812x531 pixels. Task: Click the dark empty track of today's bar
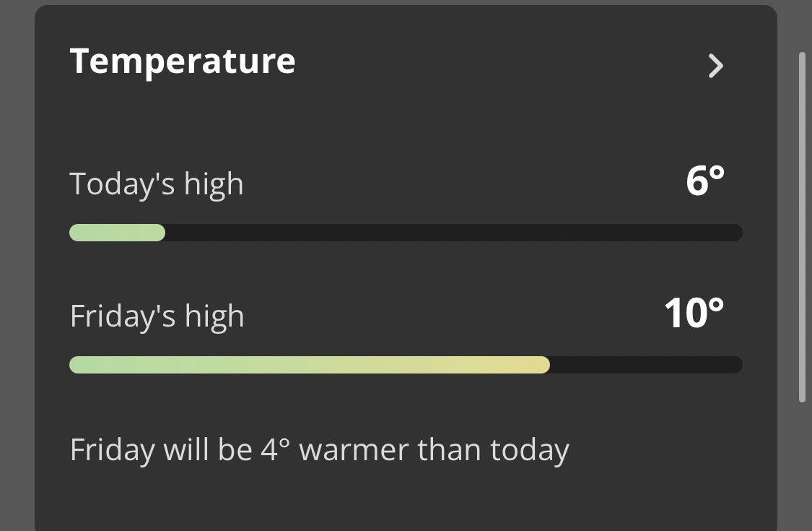[453, 233]
